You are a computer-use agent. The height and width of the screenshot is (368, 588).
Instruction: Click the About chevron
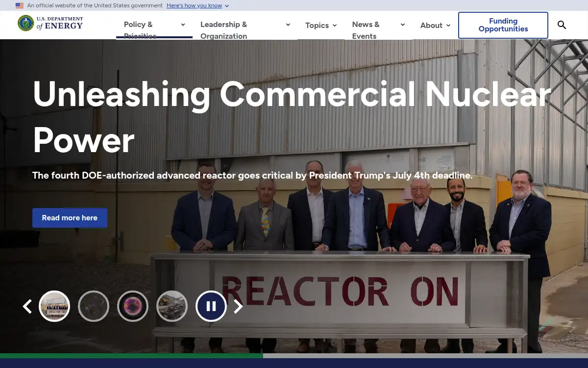[x=448, y=26]
